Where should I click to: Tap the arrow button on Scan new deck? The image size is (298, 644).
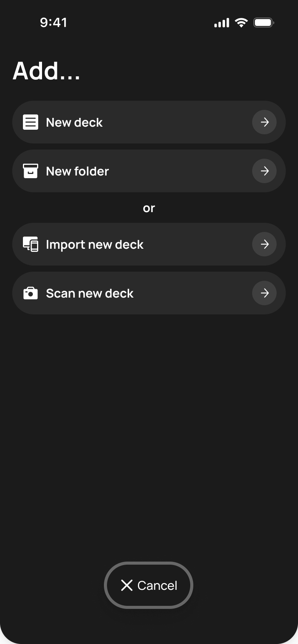click(264, 293)
